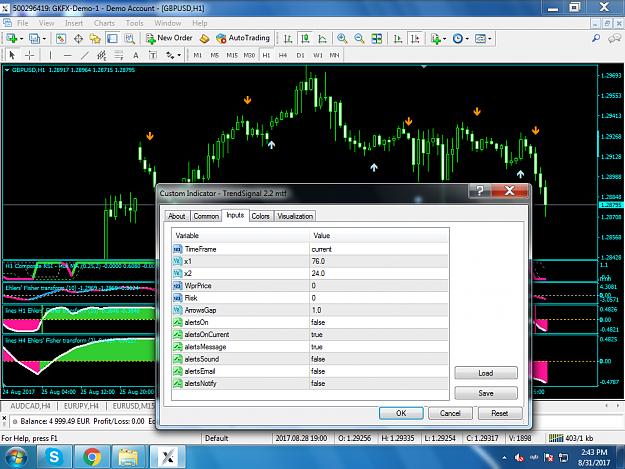
Task: Toggle the Terminal window icon
Action: click(x=112, y=39)
